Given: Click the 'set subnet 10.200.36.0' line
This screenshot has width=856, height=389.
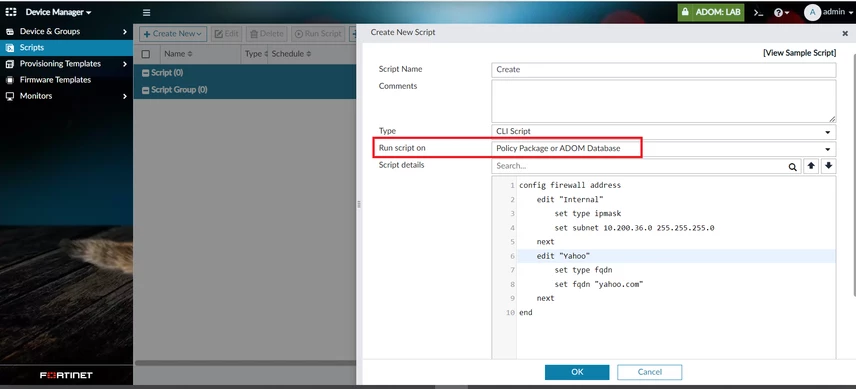Looking at the screenshot, I should pyautogui.click(x=634, y=228).
